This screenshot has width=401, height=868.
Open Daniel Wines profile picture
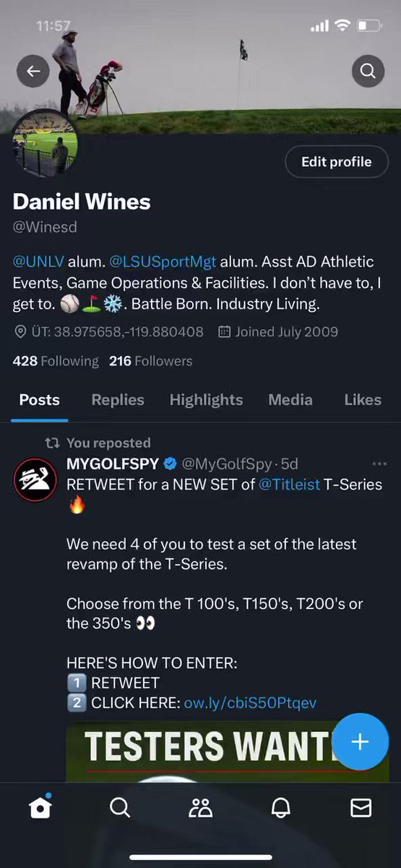point(46,144)
